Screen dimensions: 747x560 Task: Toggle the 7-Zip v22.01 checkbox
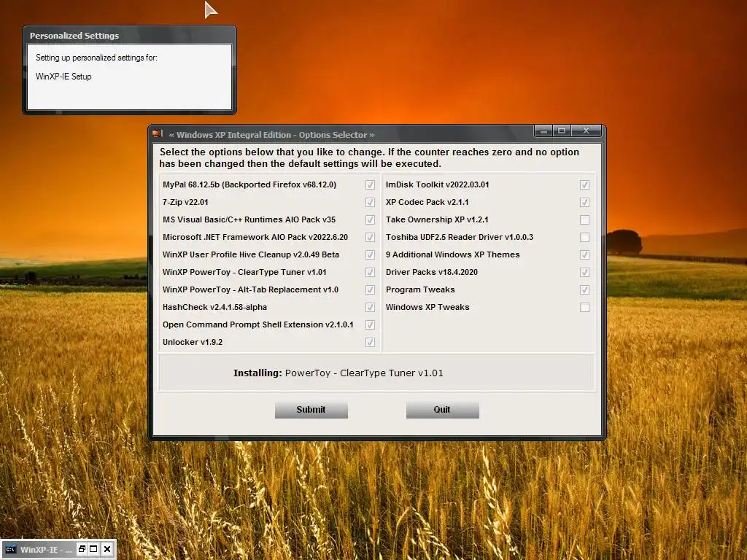coord(370,203)
